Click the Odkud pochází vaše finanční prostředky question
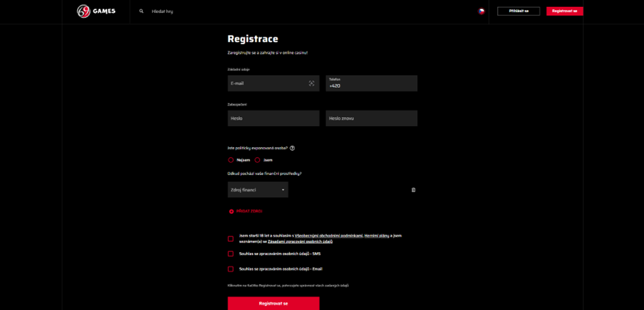Image resolution: width=644 pixels, height=310 pixels. pyautogui.click(x=264, y=173)
